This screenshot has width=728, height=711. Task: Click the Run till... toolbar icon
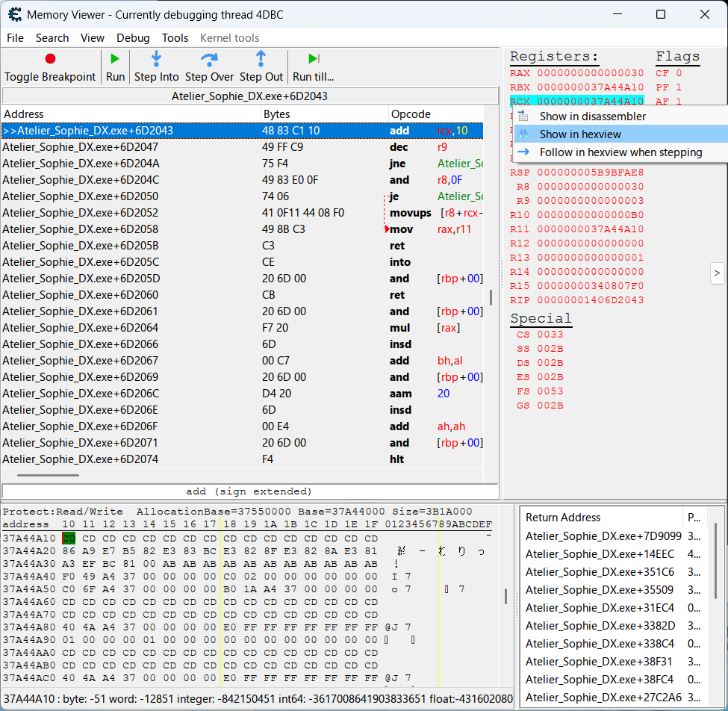point(314,59)
